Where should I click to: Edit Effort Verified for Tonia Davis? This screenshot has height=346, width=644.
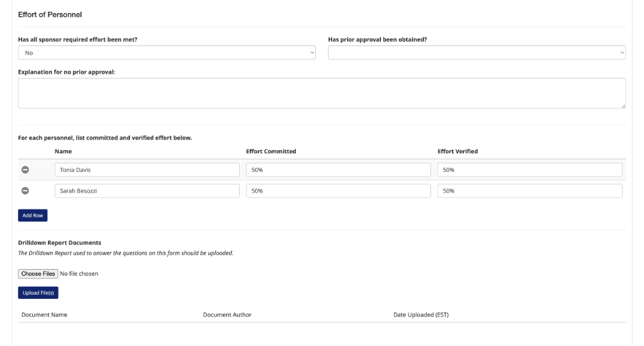point(530,170)
